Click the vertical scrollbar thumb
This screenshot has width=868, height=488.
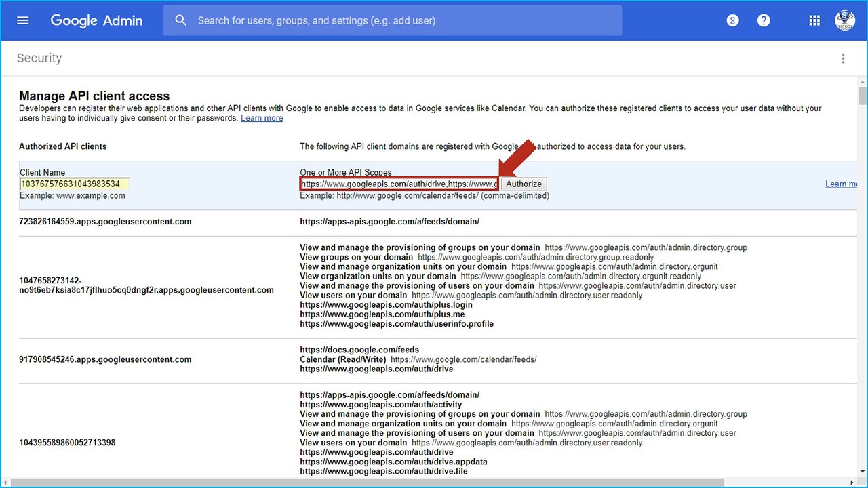[x=862, y=96]
